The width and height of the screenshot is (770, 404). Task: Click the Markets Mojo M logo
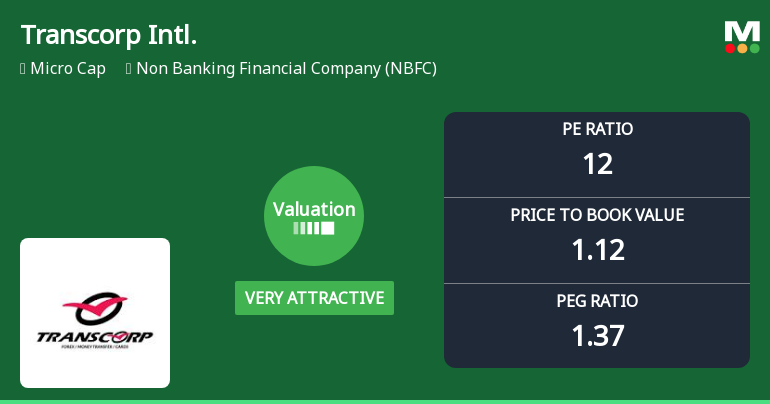742,31
